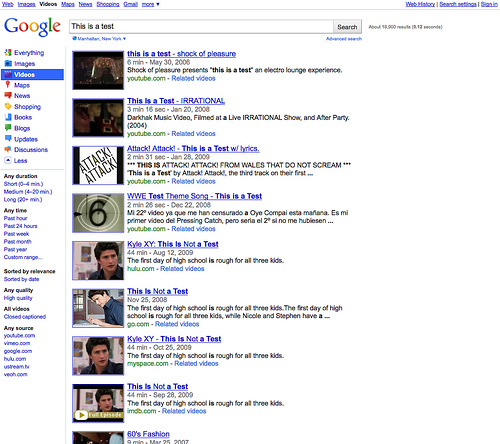500x444 pixels.
Task: Filter by Short (0–4 min.) duration
Action: [23, 184]
